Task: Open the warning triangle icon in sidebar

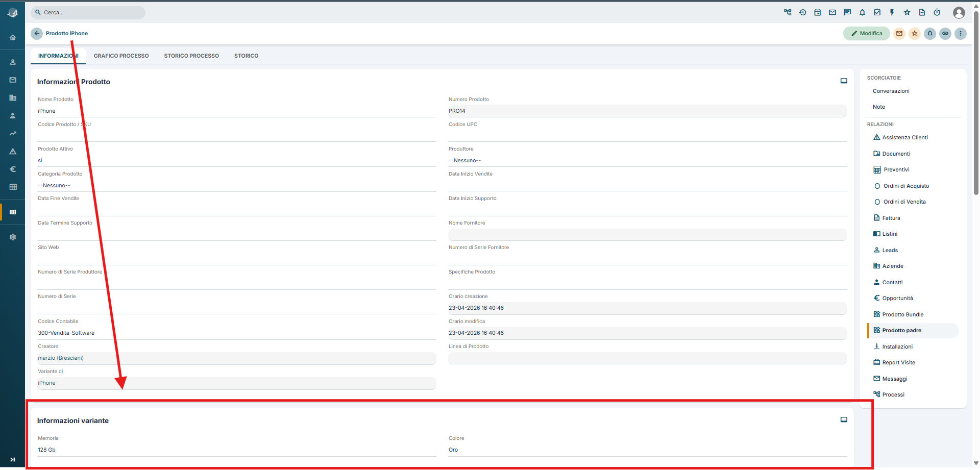Action: [x=13, y=151]
